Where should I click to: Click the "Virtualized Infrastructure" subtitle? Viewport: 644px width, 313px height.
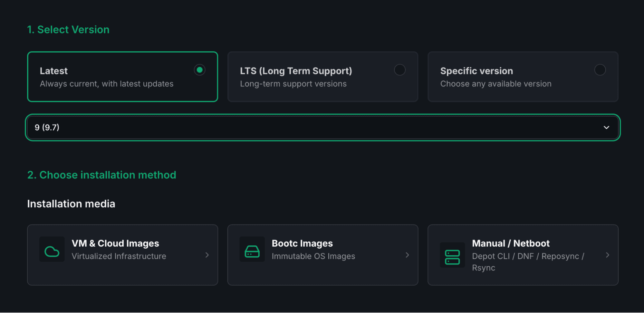119,256
